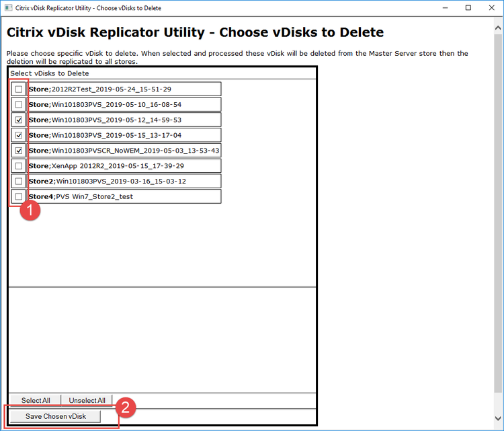
Task: Maximize the vDisk Replicator window
Action: [468, 7]
